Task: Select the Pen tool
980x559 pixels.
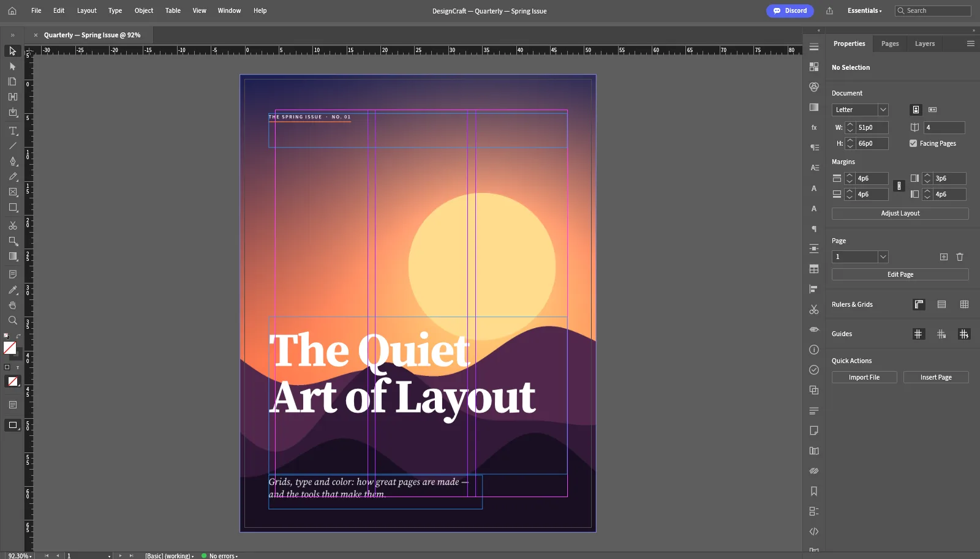Action: click(x=13, y=161)
